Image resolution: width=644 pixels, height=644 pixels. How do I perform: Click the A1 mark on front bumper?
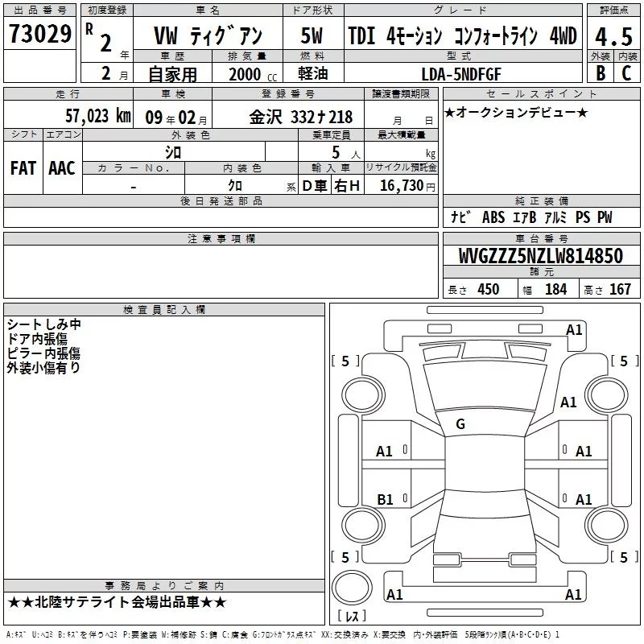pyautogui.click(x=573, y=329)
